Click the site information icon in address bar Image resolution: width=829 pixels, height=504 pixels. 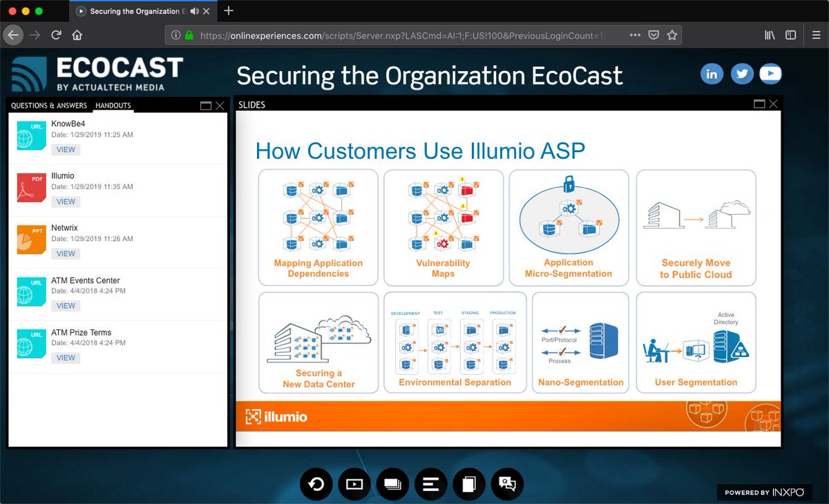175,35
